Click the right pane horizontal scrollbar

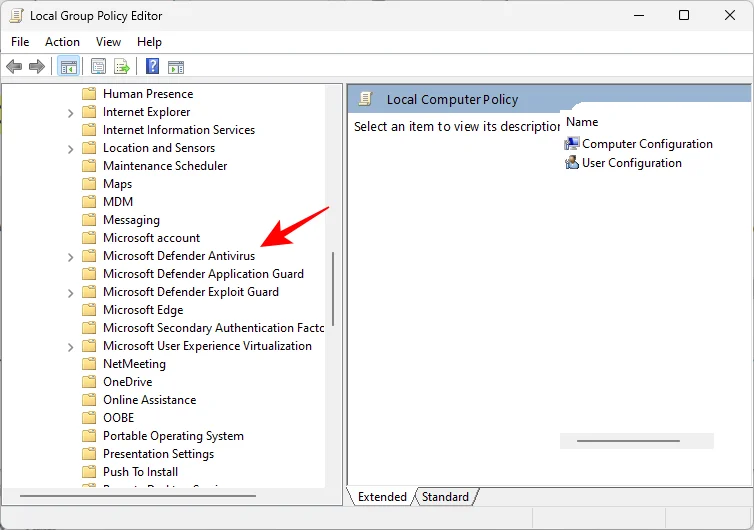click(628, 441)
